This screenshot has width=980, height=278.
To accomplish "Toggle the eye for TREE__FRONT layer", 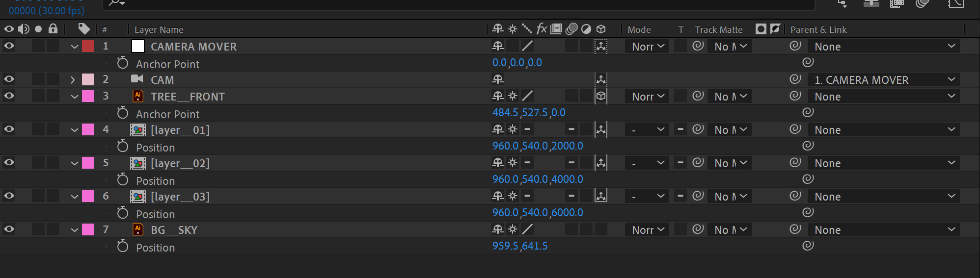I will point(9,96).
